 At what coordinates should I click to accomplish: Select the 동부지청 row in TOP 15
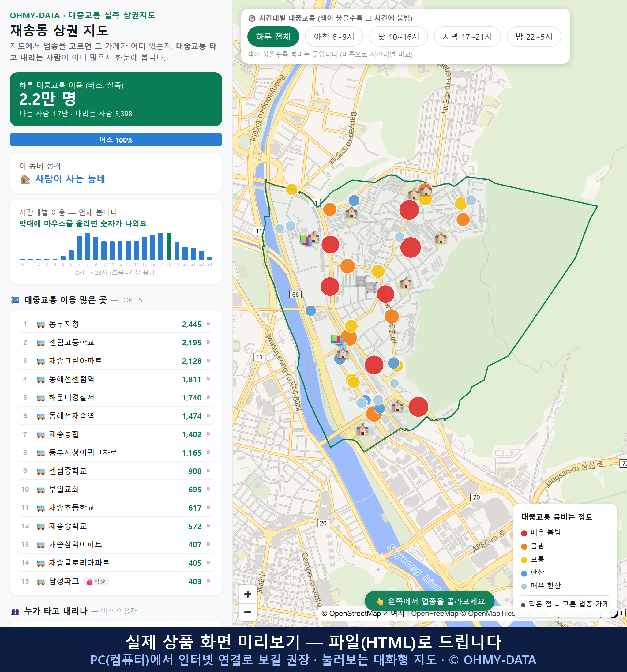coord(116,324)
